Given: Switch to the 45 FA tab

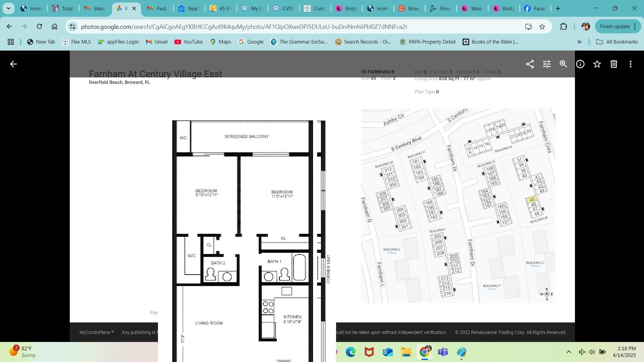Looking at the screenshot, I should [x=220, y=8].
